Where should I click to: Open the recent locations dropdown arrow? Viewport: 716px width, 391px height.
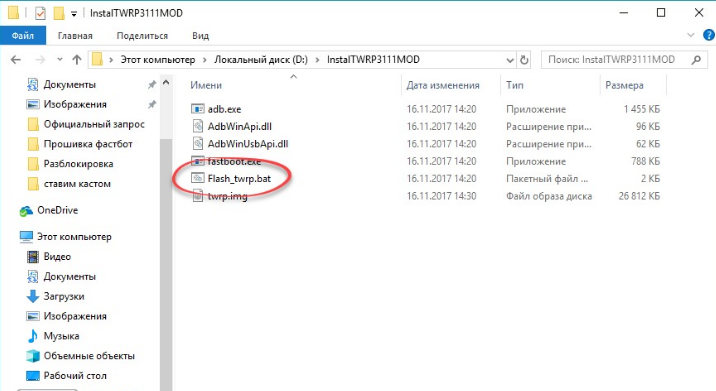pos(60,60)
